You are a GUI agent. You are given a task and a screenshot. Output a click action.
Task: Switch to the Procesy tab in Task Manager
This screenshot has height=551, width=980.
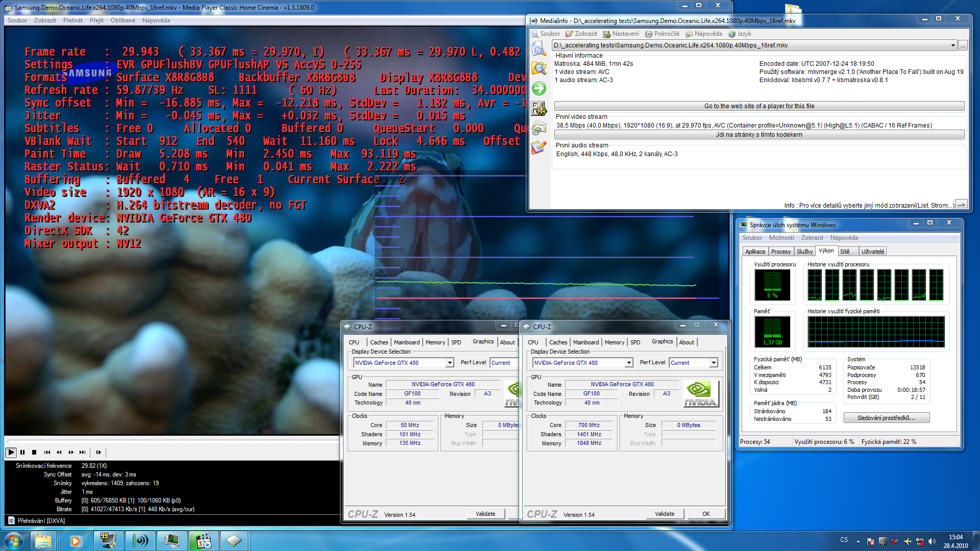coord(780,252)
